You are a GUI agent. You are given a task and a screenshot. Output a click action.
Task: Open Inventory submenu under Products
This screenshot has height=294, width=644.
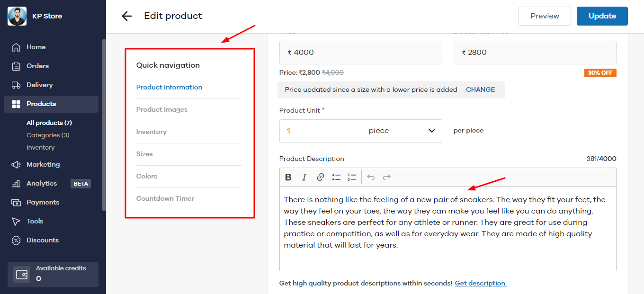tap(41, 148)
